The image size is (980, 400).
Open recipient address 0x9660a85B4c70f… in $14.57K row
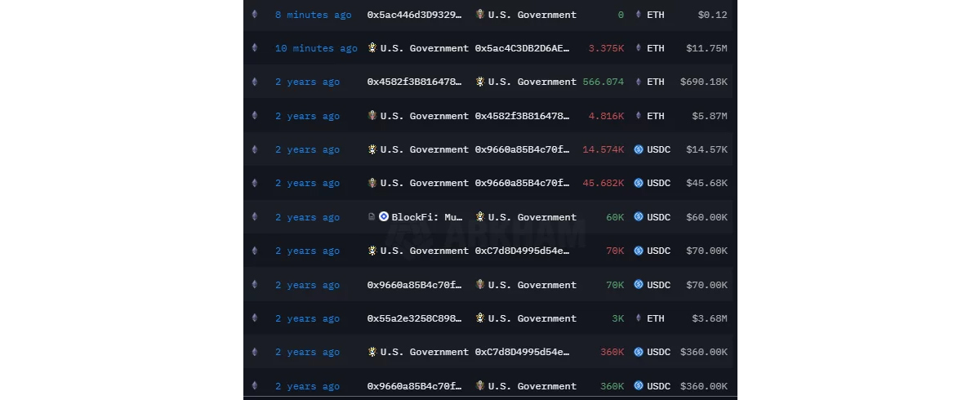[523, 149]
